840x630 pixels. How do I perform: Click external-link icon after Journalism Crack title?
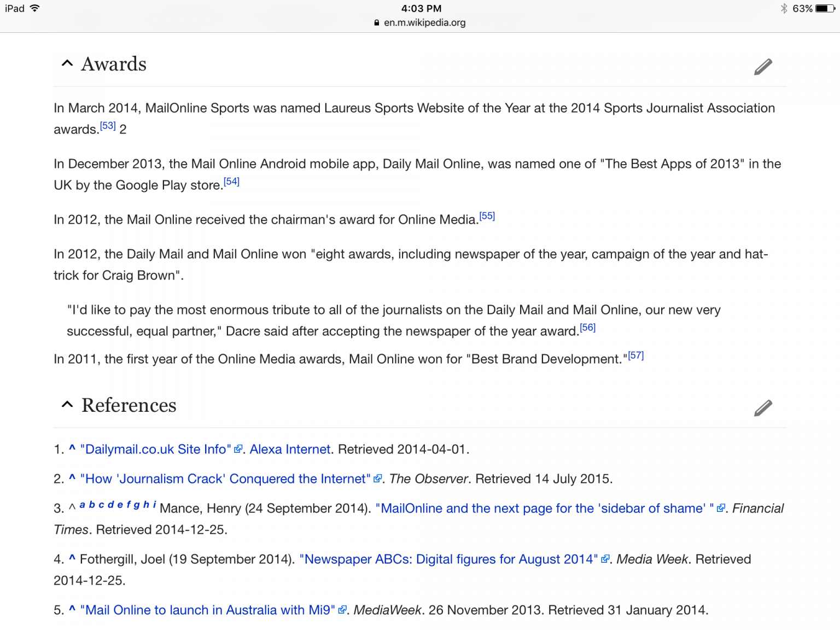tap(377, 479)
